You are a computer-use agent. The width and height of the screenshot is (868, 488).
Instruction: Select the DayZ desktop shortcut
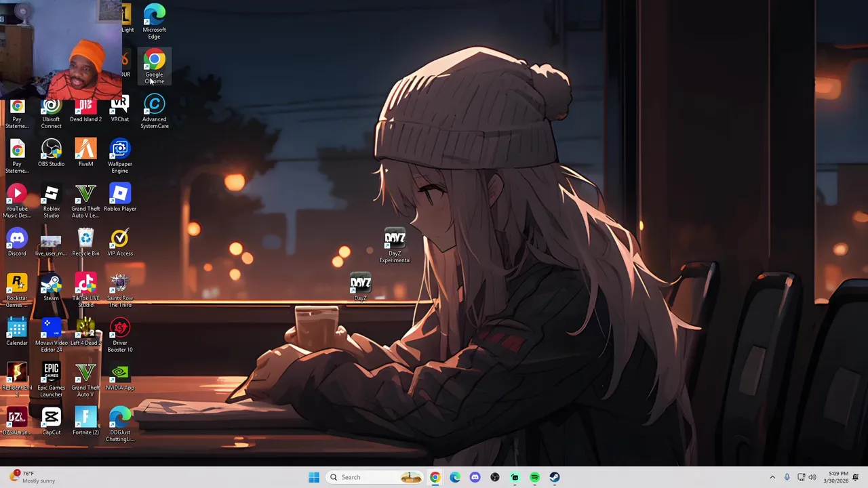pos(360,287)
